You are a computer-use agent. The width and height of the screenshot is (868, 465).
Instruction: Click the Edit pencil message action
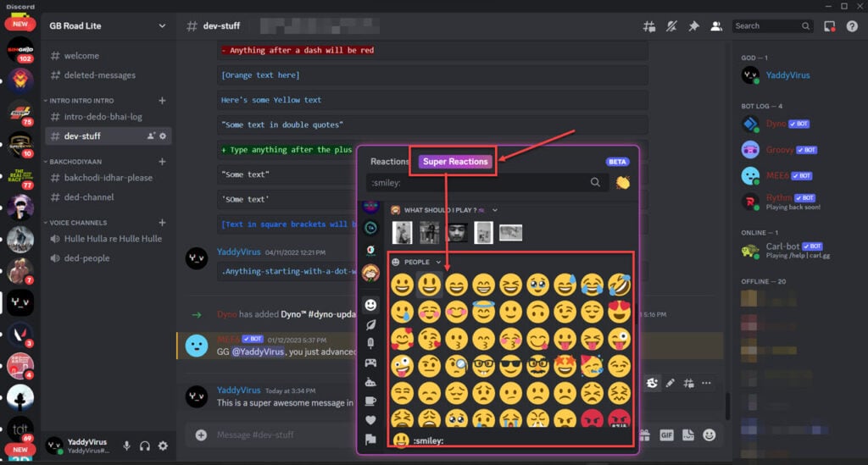pos(670,383)
